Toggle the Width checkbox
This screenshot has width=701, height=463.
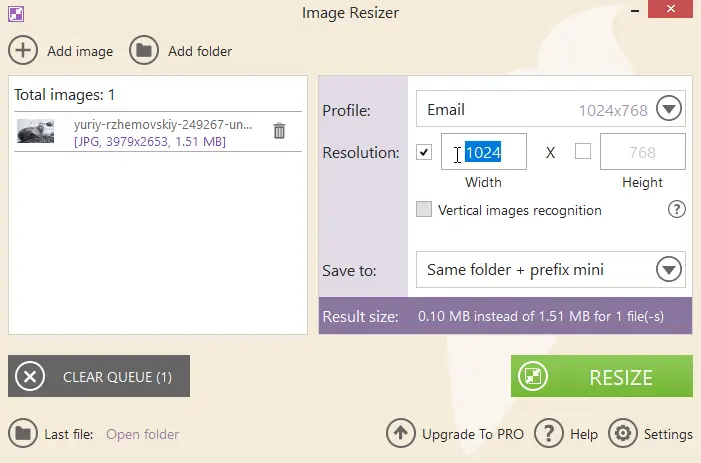424,152
